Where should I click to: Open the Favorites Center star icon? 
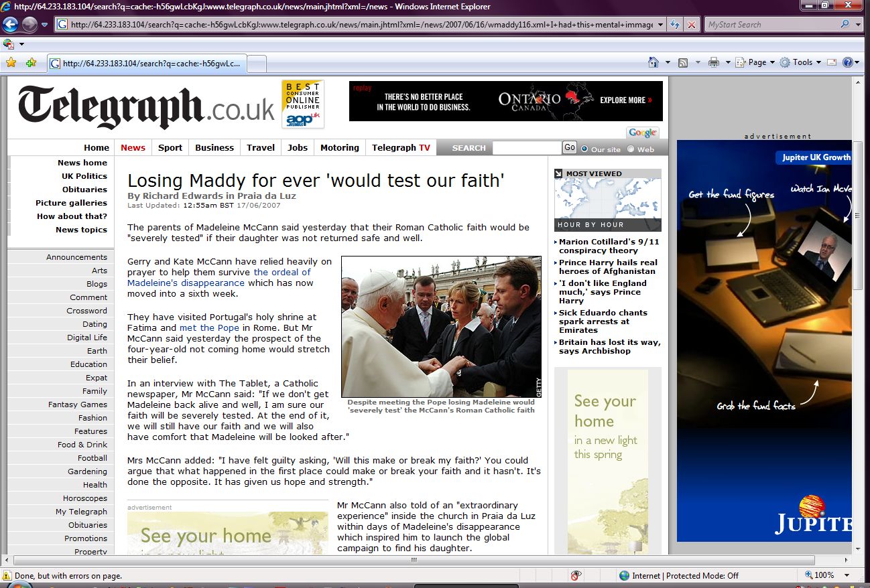point(11,63)
